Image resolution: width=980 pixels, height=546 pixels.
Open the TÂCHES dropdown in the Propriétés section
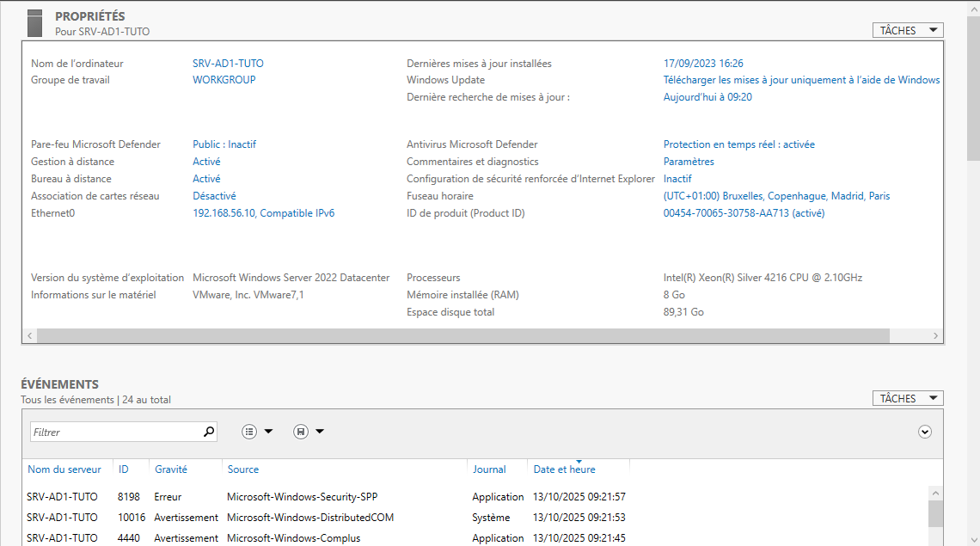coord(908,30)
